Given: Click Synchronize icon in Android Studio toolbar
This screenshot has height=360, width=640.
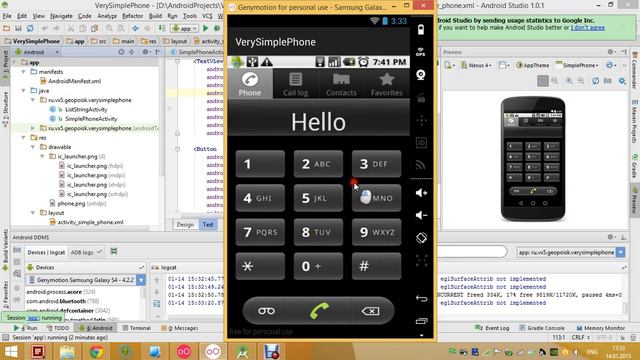Looking at the screenshot, I should (x=30, y=28).
